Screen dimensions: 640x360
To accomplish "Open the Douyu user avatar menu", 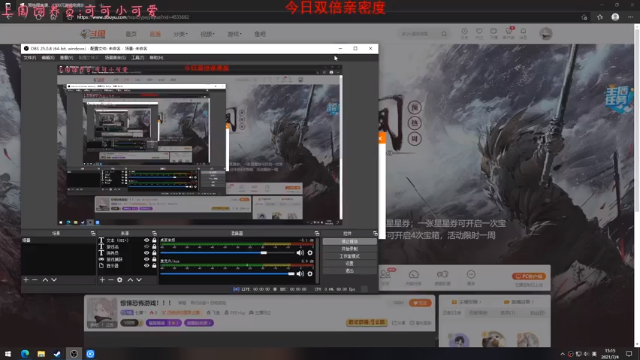I will pos(546,34).
